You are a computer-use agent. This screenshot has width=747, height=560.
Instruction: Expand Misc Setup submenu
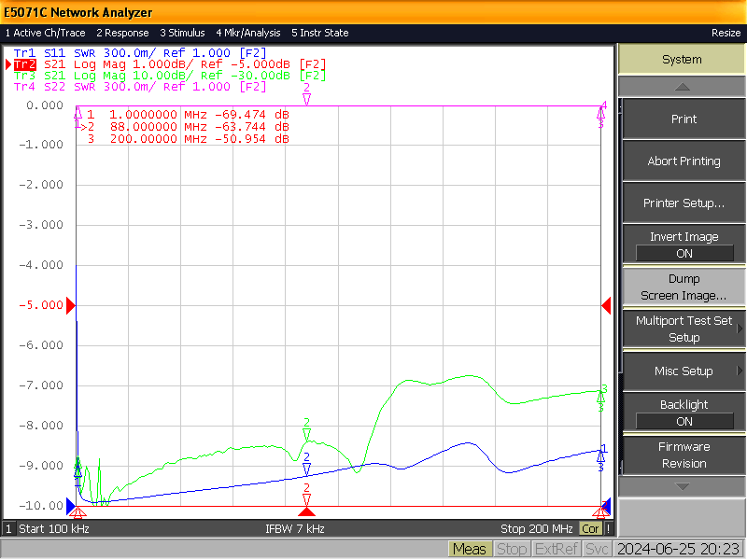pyautogui.click(x=684, y=371)
